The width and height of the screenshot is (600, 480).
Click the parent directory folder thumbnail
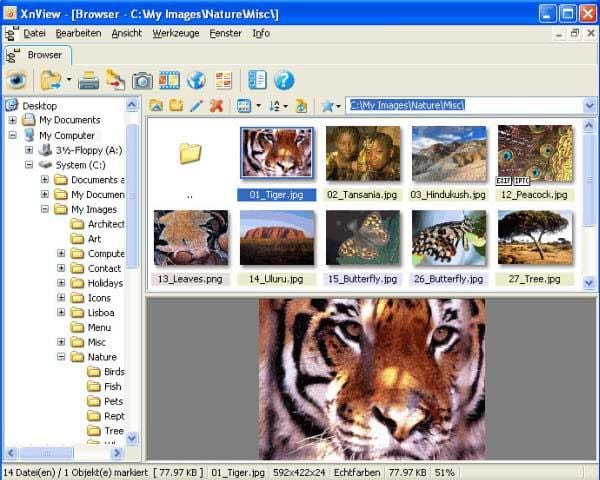(x=190, y=153)
